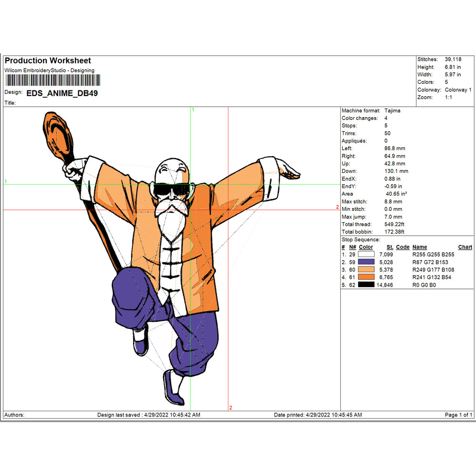Click the Machine format value Tajima
This screenshot has height=476, width=476.
point(392,110)
